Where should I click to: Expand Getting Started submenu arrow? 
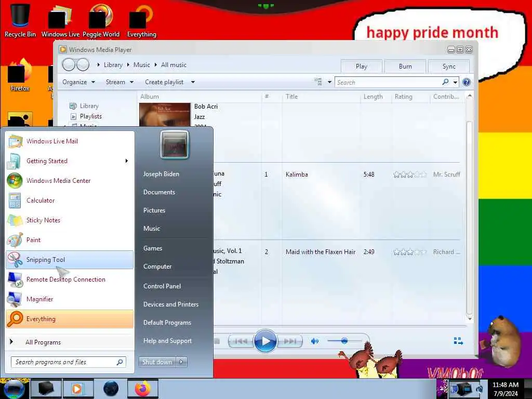tap(127, 161)
